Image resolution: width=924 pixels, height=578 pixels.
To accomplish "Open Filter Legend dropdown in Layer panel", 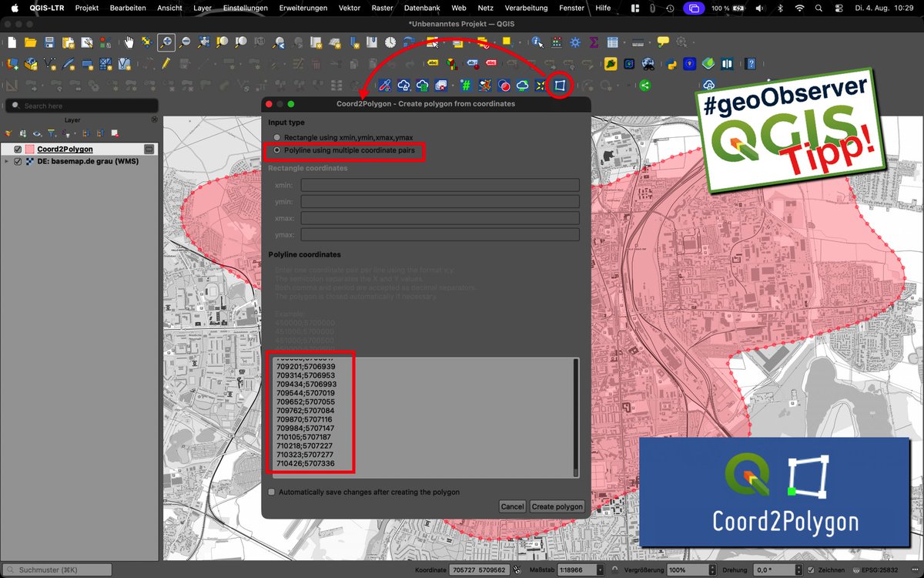I will coord(52,133).
